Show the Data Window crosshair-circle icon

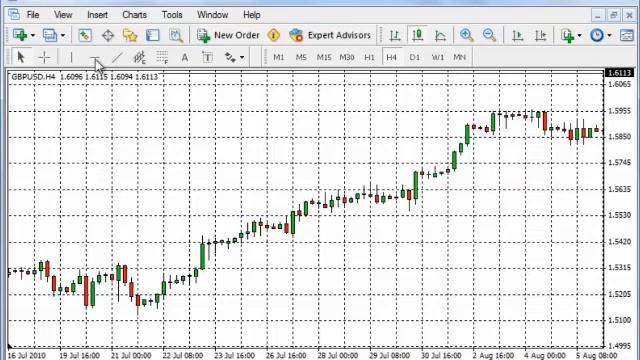tap(108, 36)
